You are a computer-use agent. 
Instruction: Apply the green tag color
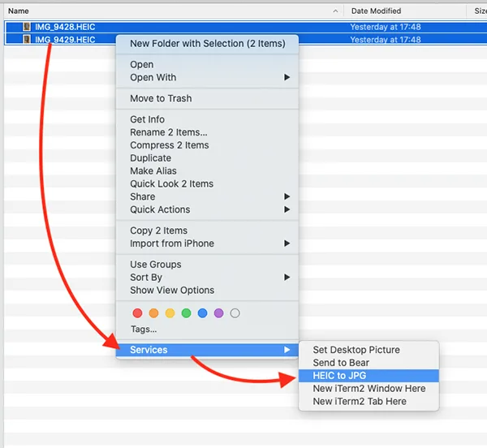pos(187,313)
